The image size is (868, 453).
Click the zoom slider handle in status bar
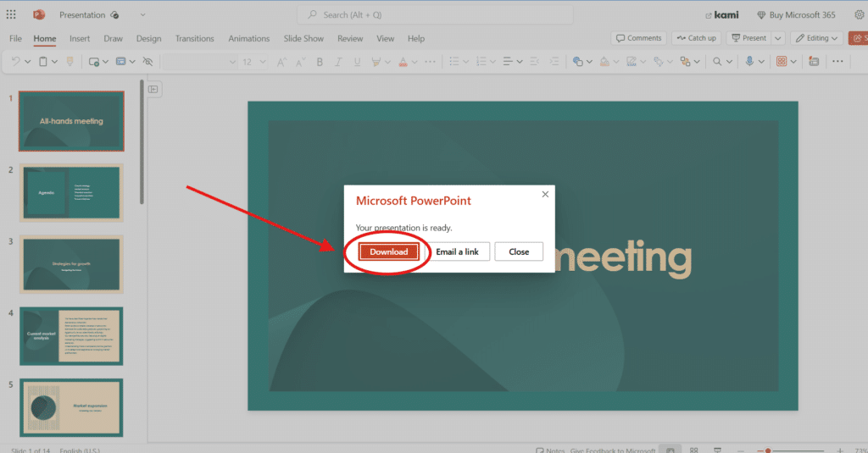pos(768,450)
